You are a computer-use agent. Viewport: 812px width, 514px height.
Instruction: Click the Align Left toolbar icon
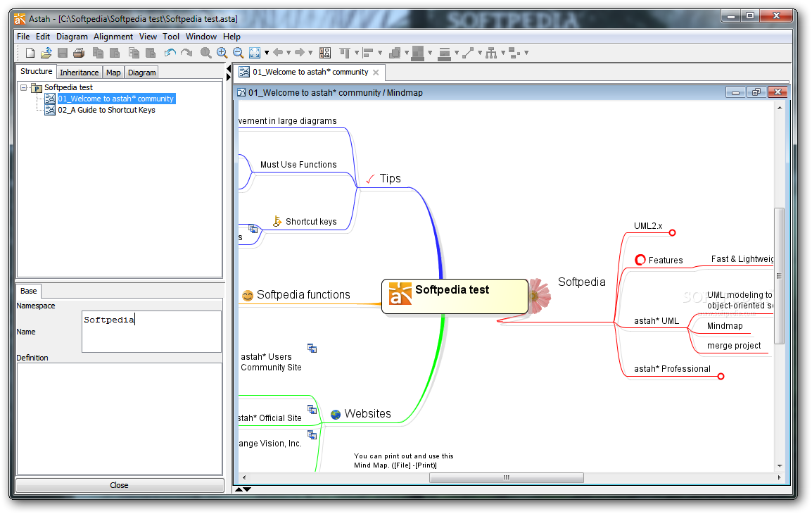click(x=368, y=53)
